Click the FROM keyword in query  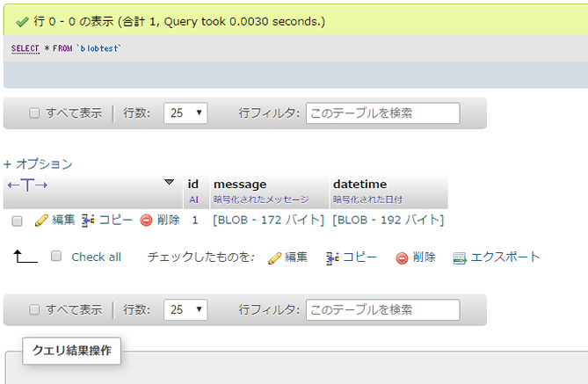pos(62,48)
